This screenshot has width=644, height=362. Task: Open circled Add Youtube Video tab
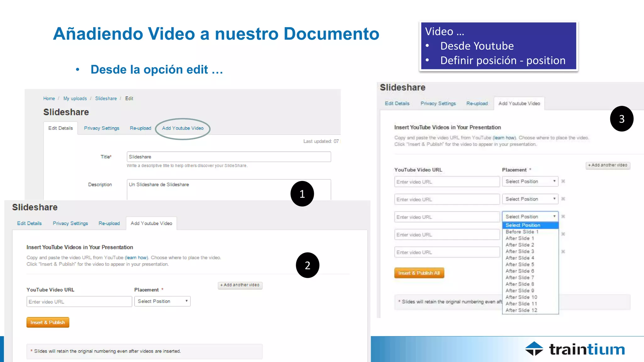coord(183,128)
